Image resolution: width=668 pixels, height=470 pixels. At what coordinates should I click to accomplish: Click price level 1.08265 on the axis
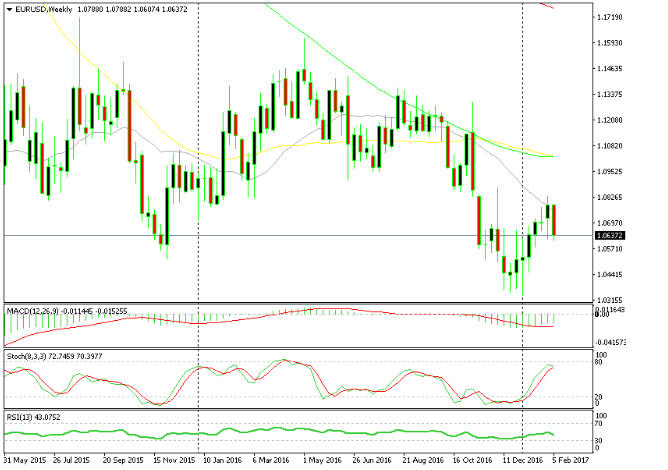(610, 197)
